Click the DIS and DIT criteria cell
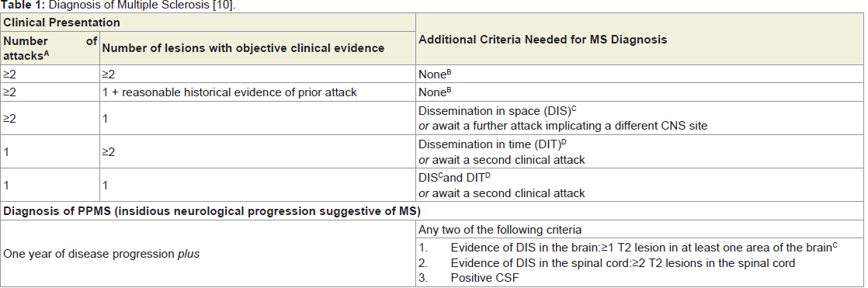The image size is (868, 288). (x=640, y=186)
